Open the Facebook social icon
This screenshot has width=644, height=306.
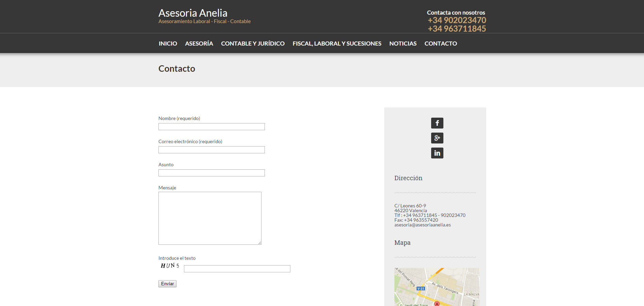tap(437, 123)
